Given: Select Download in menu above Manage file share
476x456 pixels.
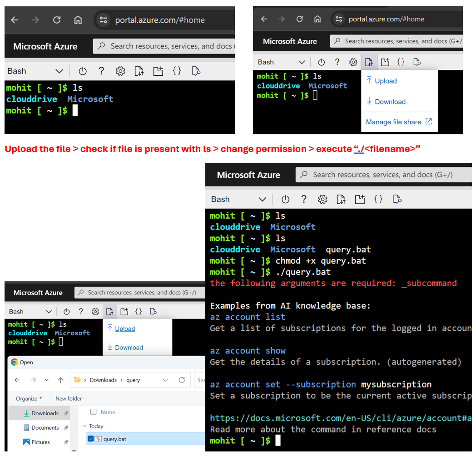Looking at the screenshot, I should [386, 102].
